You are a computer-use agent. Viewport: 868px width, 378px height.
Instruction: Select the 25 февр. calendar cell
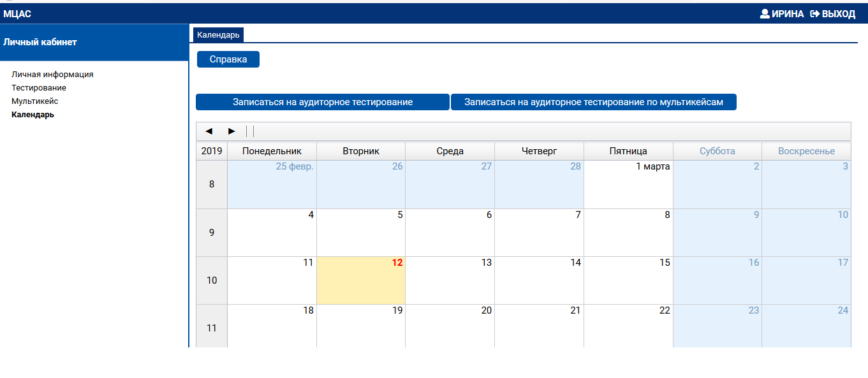pos(272,184)
